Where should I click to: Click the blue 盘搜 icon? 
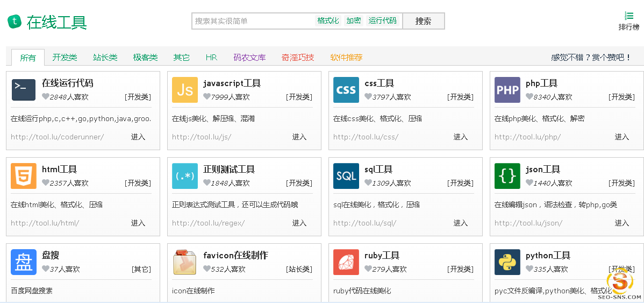(x=24, y=262)
